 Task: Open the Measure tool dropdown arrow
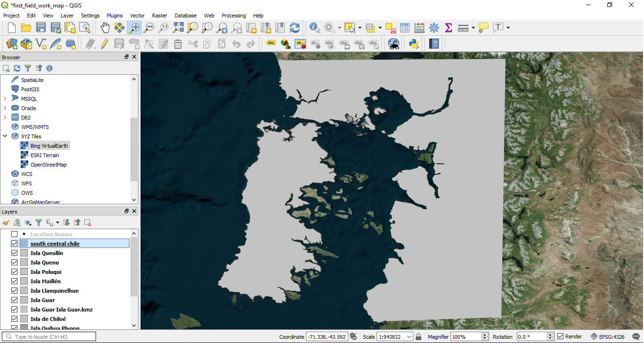[x=473, y=28]
